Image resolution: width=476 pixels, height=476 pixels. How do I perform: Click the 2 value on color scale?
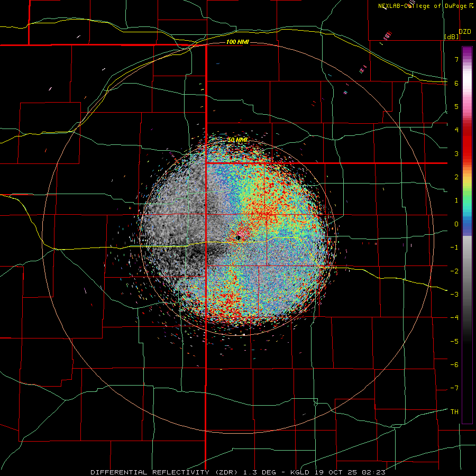456,177
